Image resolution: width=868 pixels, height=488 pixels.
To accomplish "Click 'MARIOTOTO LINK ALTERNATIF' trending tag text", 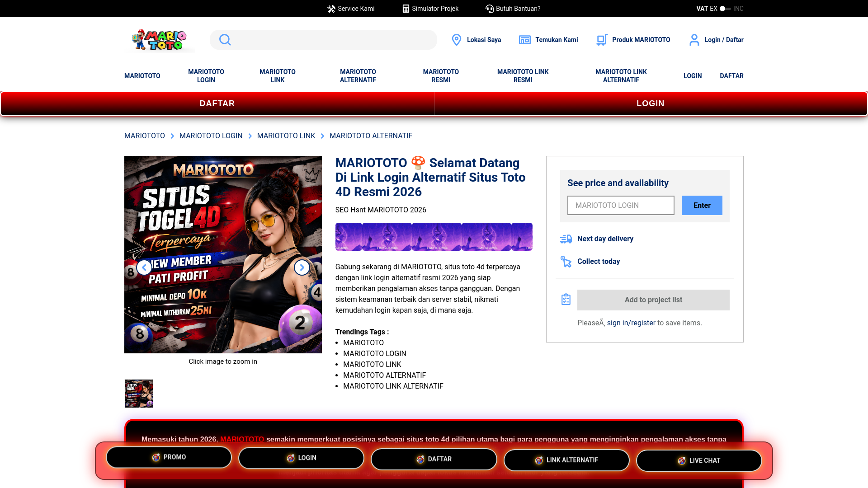I will (x=393, y=386).
